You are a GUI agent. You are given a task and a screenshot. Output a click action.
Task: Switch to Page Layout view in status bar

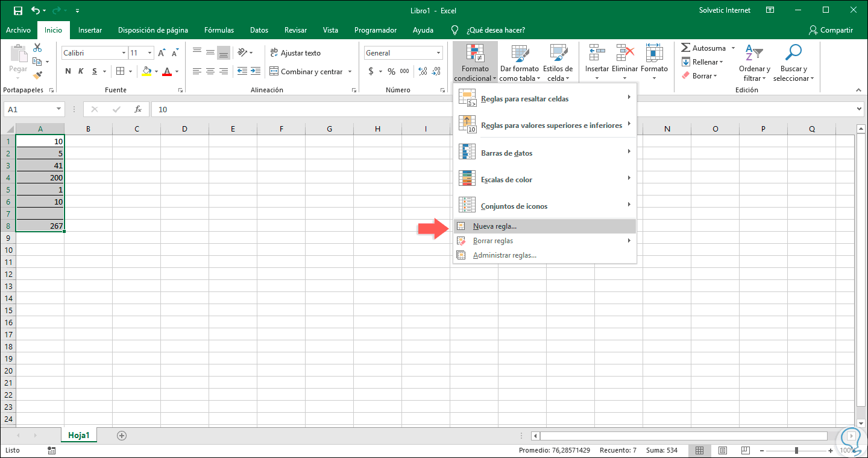[x=723, y=450]
